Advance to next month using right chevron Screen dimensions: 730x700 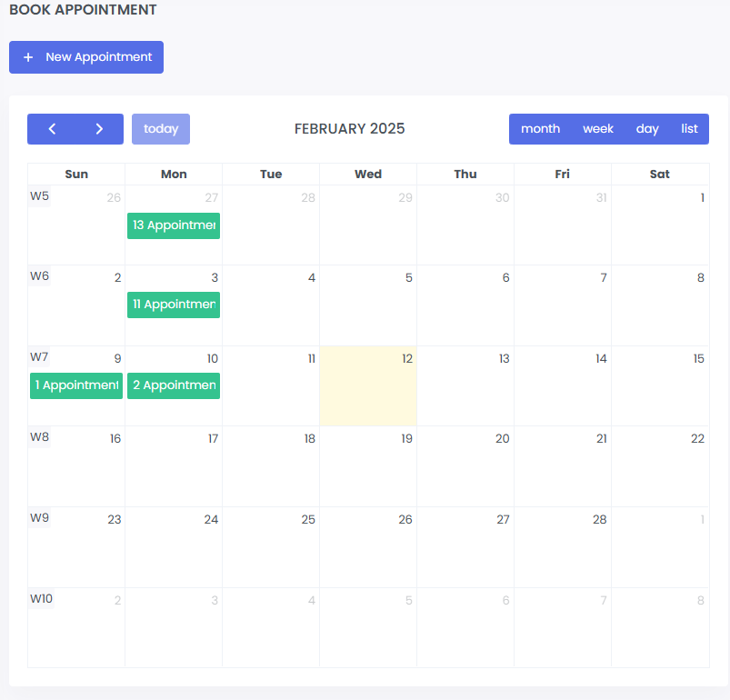pos(99,129)
